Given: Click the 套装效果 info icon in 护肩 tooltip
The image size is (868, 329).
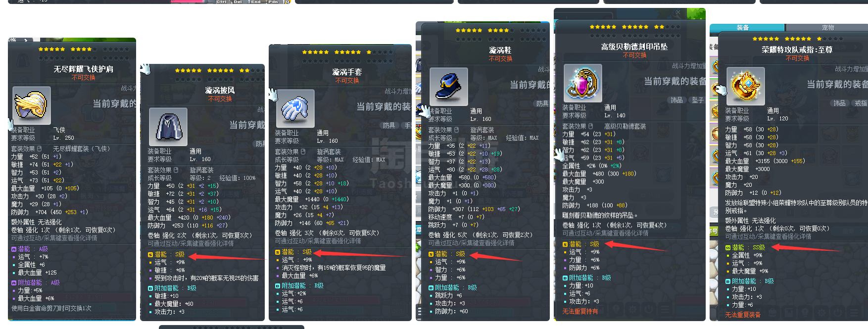Looking at the screenshot, I should 39,149.
